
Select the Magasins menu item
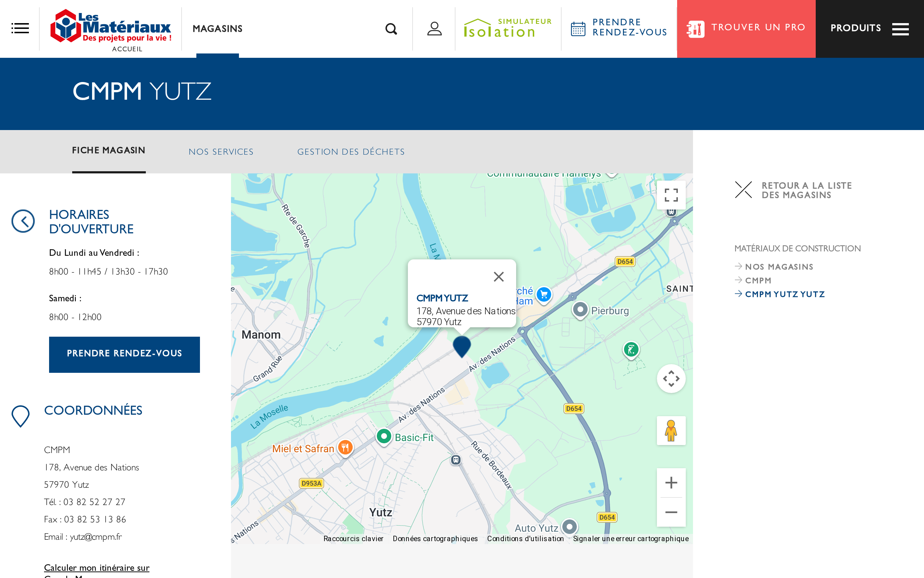click(x=217, y=29)
